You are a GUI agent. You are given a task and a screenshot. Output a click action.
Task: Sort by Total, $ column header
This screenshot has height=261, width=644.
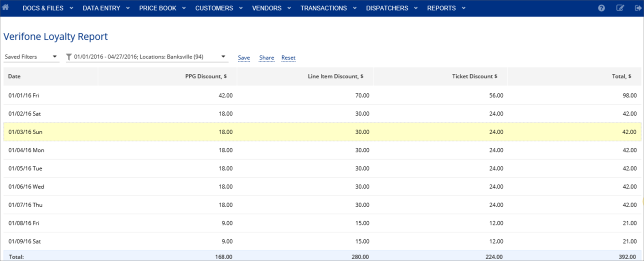(574, 76)
